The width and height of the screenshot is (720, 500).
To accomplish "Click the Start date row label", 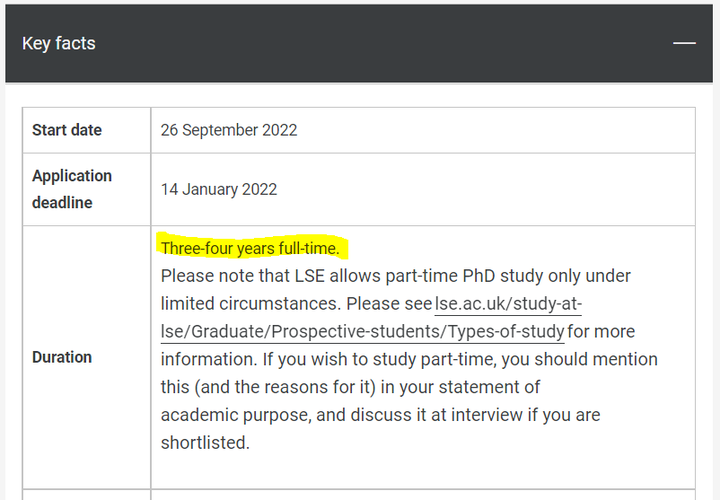I will 67,130.
